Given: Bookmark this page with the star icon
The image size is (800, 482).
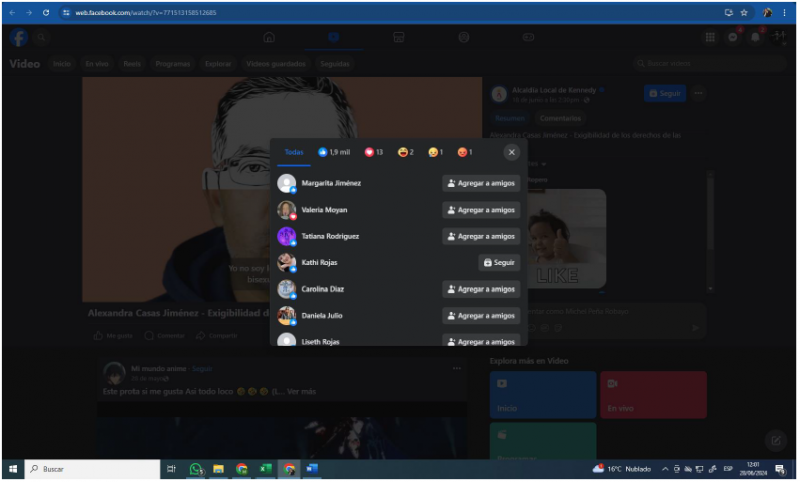Looking at the screenshot, I should click(745, 13).
